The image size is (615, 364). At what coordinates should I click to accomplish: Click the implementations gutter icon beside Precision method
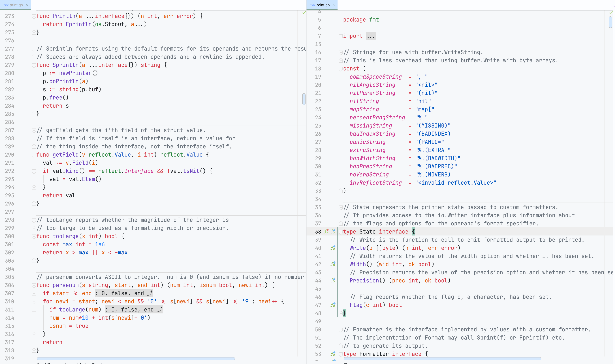coord(333,280)
